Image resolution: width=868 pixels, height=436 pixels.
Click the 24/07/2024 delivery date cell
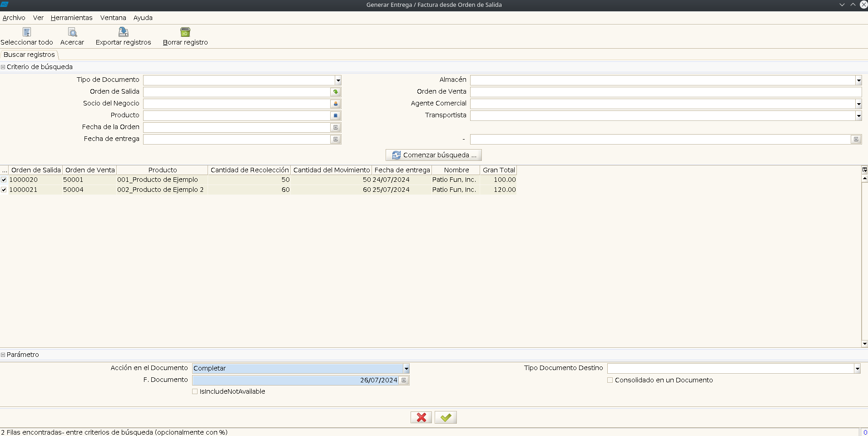point(402,180)
